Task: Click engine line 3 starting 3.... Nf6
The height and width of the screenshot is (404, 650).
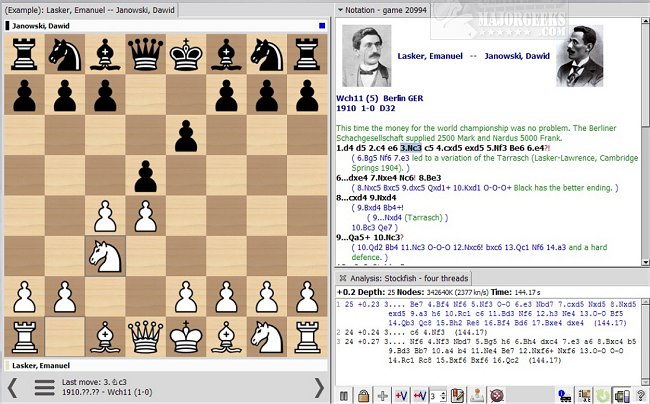Action: (488, 351)
